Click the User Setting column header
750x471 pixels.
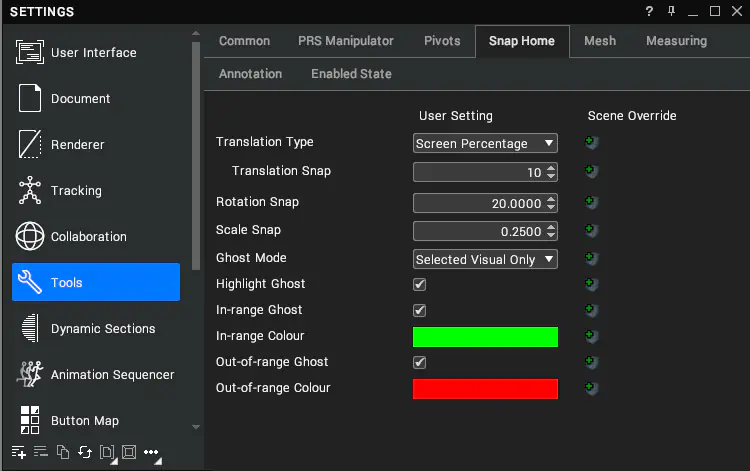pos(455,116)
